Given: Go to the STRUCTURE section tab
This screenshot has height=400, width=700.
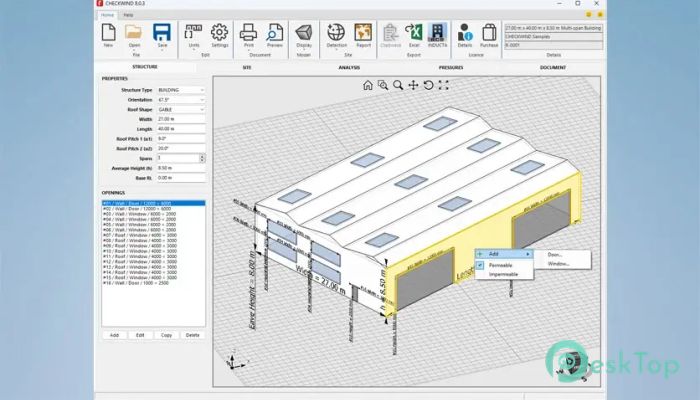Looking at the screenshot, I should [x=145, y=67].
